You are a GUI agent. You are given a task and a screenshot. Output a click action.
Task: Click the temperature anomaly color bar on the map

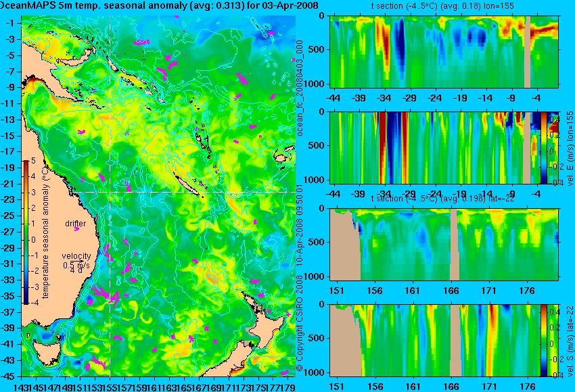coord(26,232)
